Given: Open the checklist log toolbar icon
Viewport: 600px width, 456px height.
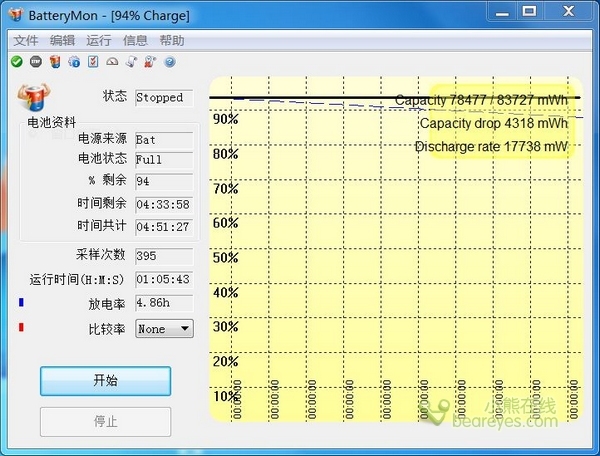Looking at the screenshot, I should click(x=93, y=62).
